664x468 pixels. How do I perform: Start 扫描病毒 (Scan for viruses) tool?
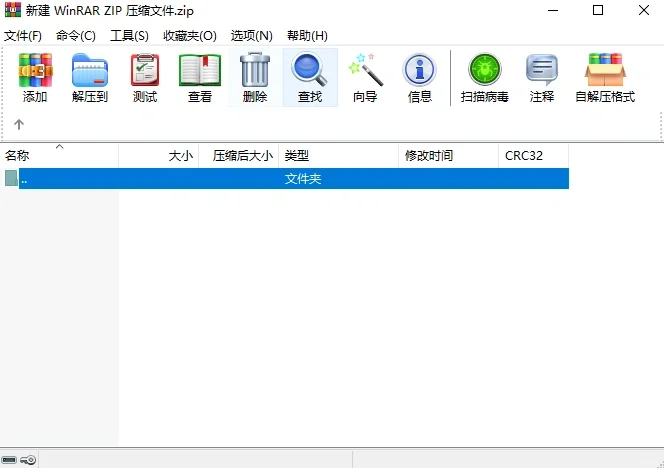point(485,78)
